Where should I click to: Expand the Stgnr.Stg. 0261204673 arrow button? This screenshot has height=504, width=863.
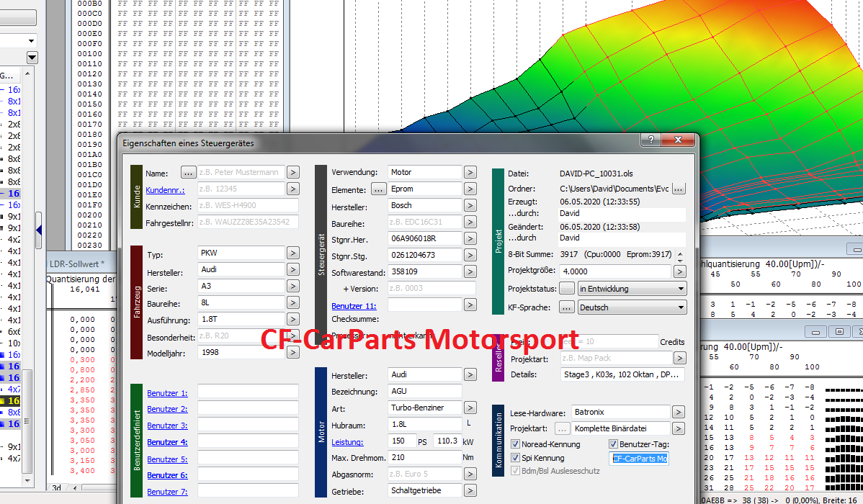tap(470, 256)
